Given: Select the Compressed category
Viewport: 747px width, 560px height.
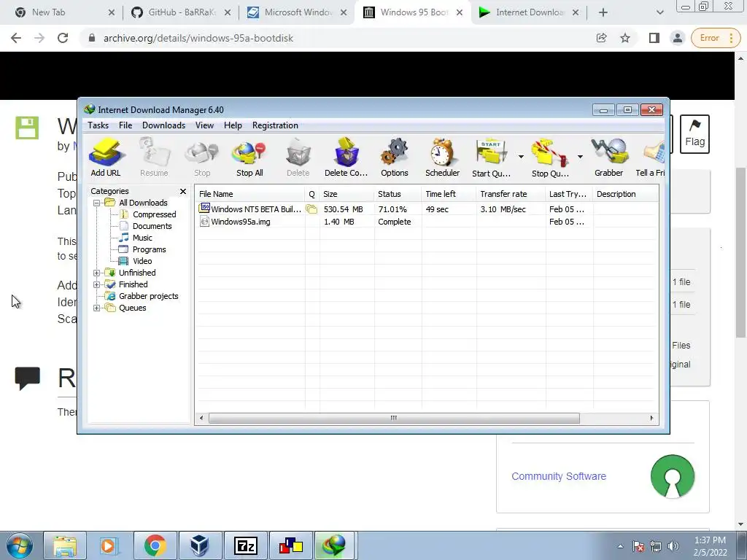Looking at the screenshot, I should (x=154, y=215).
